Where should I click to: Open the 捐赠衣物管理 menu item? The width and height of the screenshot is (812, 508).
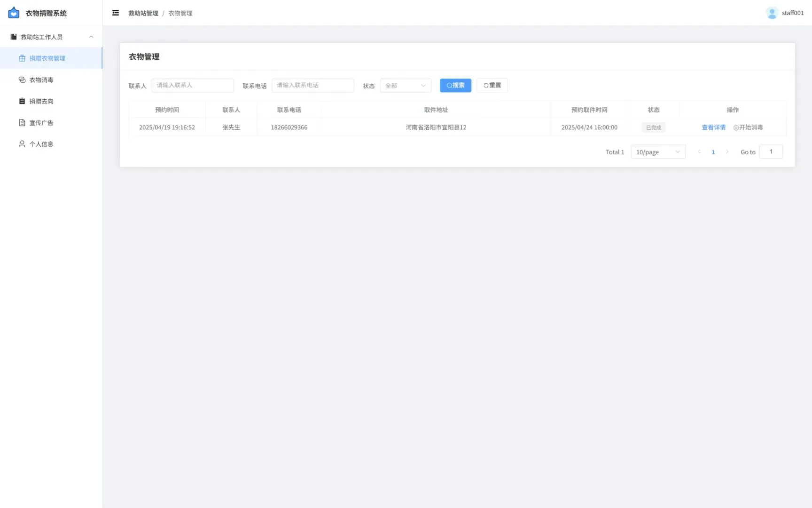[51, 58]
